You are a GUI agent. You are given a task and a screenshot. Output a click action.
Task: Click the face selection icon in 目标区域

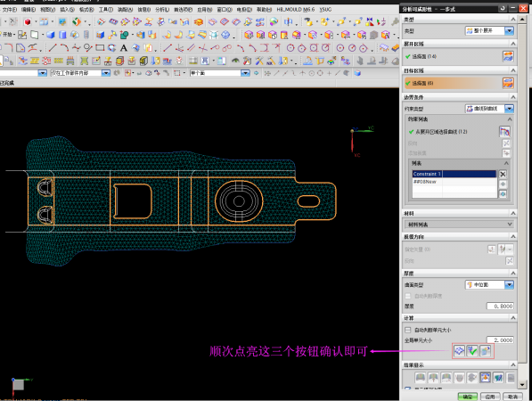click(x=508, y=83)
